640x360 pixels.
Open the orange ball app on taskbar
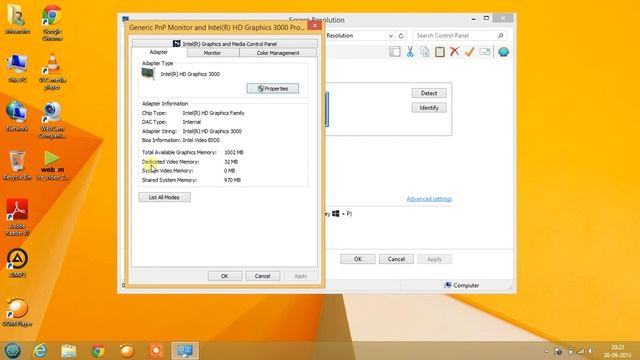[127, 351]
